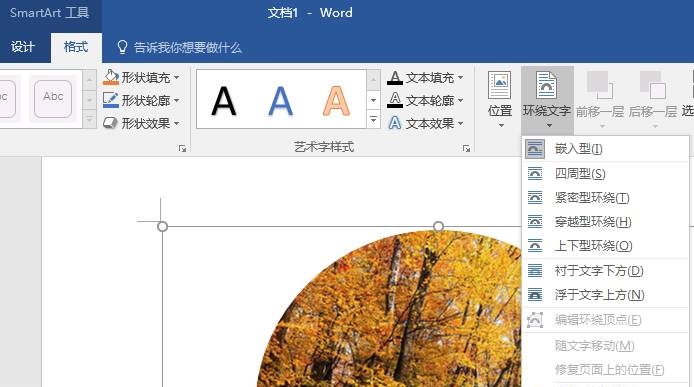Viewport: 694px width, 387px height.
Task: Click the 文本填充 text fill A icon
Action: click(394, 77)
